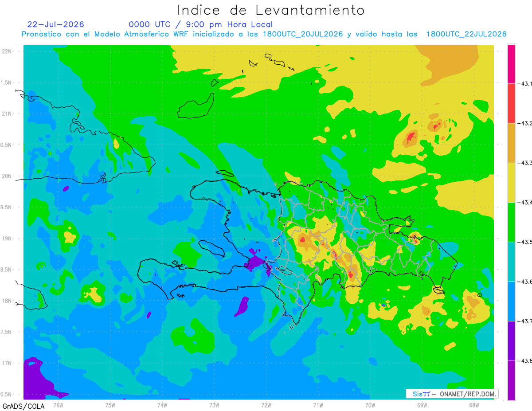Click the orange legend color swatch

pyautogui.click(x=511, y=143)
